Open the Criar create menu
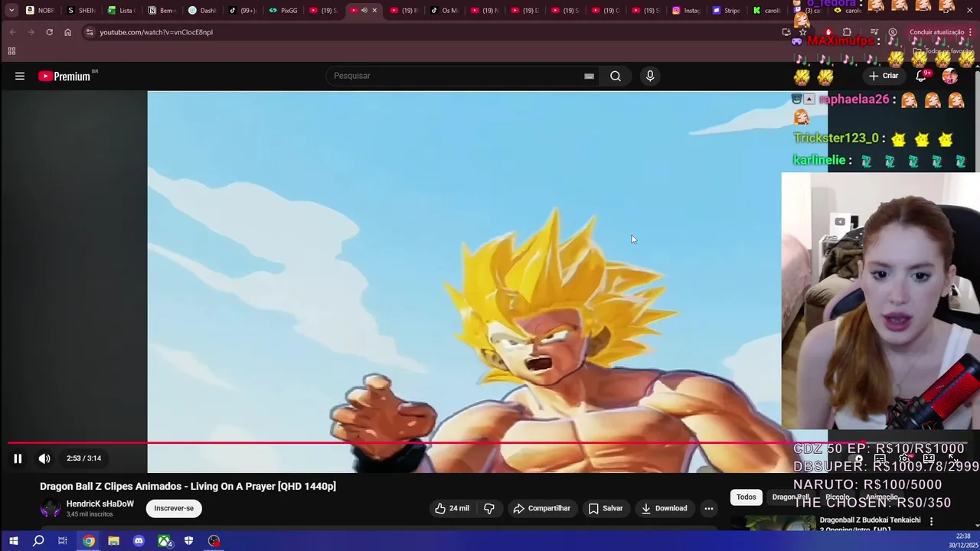 [x=884, y=76]
